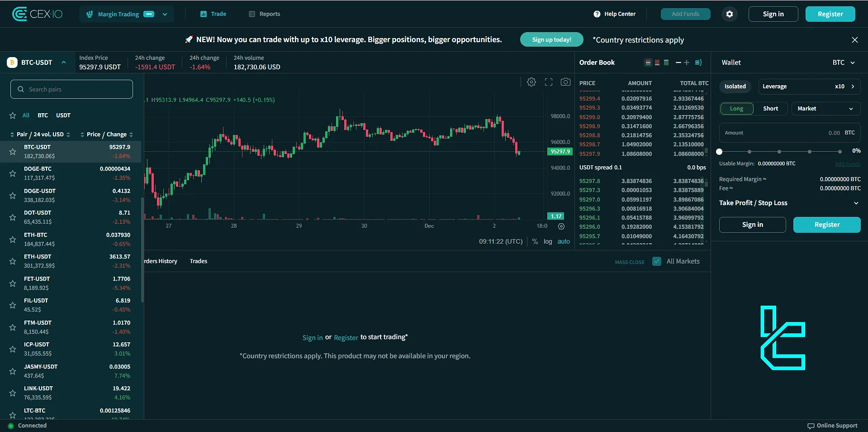The height and width of the screenshot is (432, 868).
Task: Open the settings gear in top bar
Action: (x=729, y=14)
